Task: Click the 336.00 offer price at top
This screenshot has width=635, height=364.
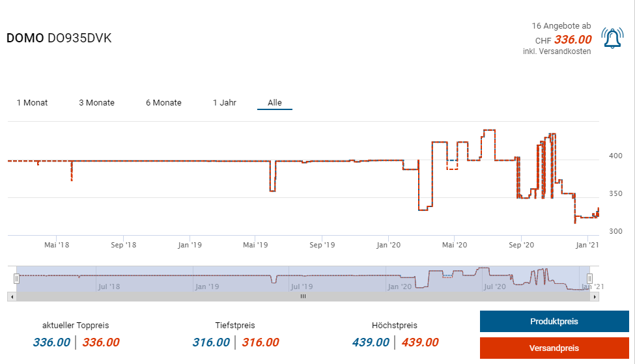Action: 572,40
